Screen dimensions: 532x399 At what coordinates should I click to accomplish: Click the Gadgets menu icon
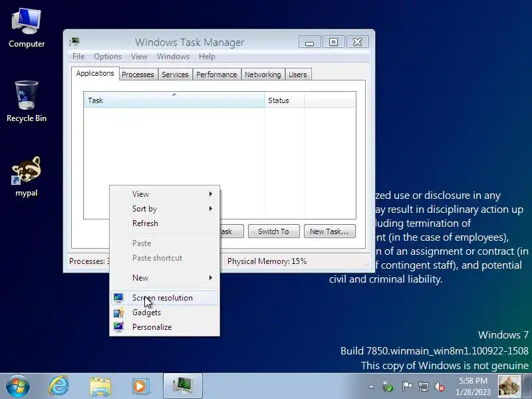pyautogui.click(x=118, y=313)
